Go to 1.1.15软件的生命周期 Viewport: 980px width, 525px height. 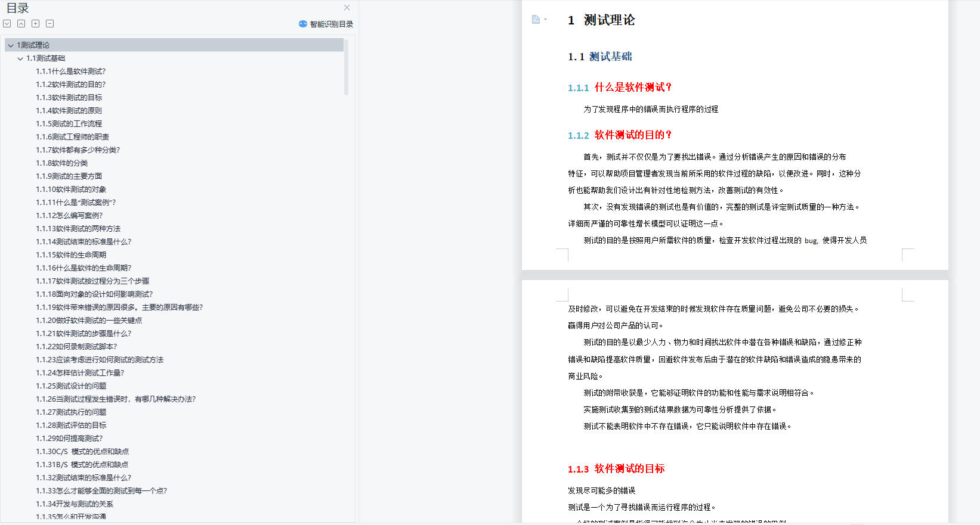[x=71, y=255]
